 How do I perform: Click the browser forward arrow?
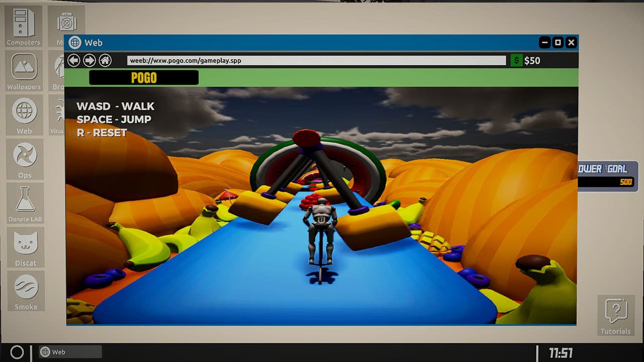[90, 60]
